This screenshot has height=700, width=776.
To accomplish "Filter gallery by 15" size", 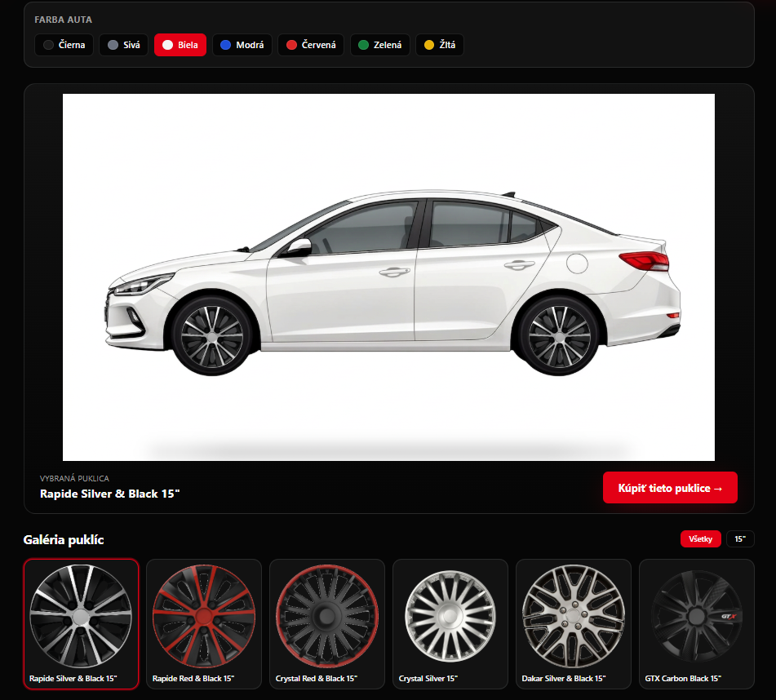I will coord(740,538).
